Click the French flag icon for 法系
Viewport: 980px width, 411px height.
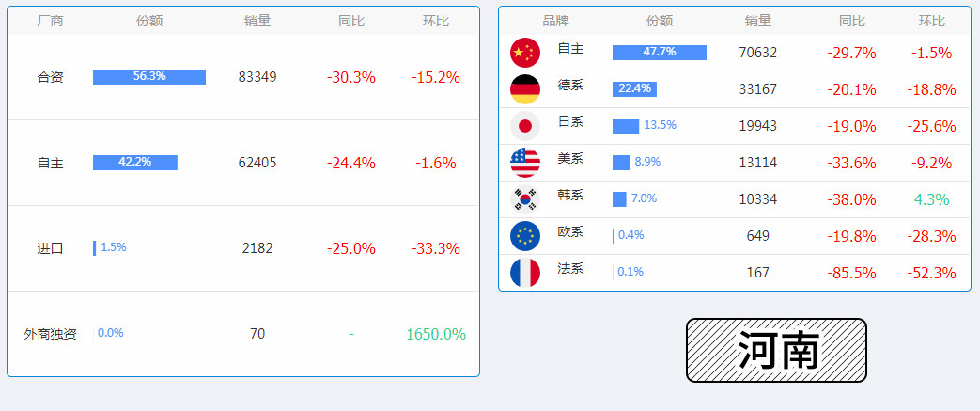click(525, 273)
